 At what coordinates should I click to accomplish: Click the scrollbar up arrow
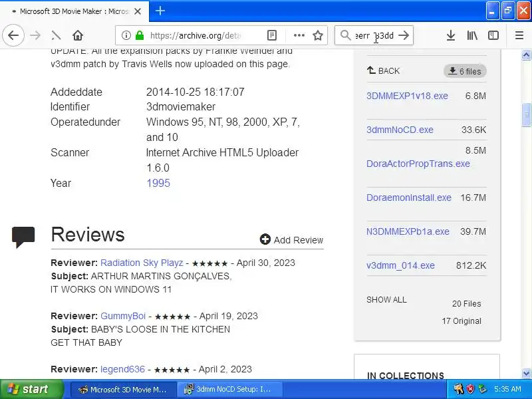click(526, 55)
